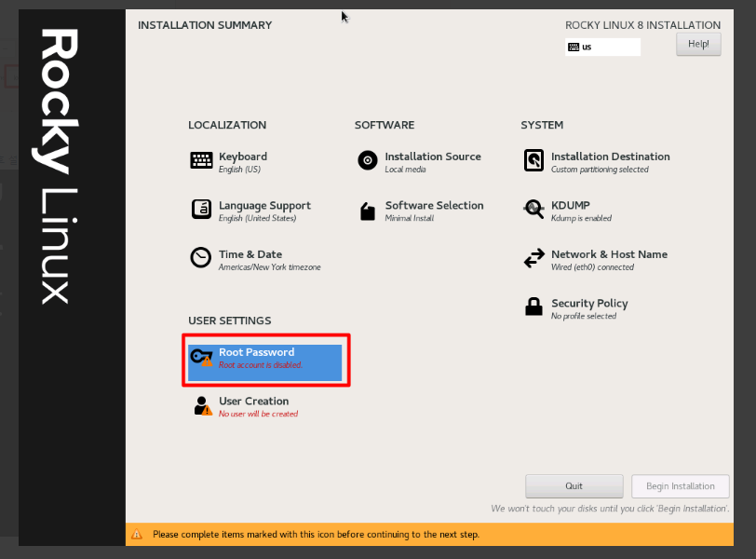
Task: Click the Network & Host Name arrows icon
Action: [533, 258]
